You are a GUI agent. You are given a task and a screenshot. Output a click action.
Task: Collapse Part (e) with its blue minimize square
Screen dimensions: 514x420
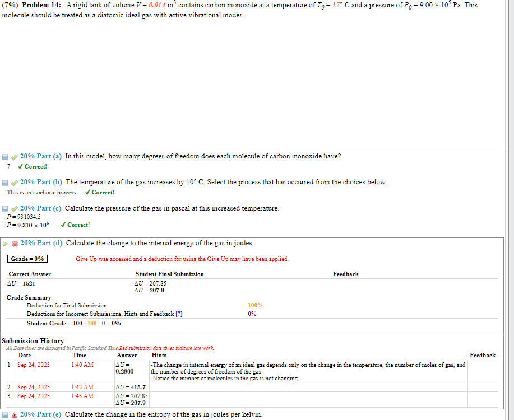coord(4,414)
